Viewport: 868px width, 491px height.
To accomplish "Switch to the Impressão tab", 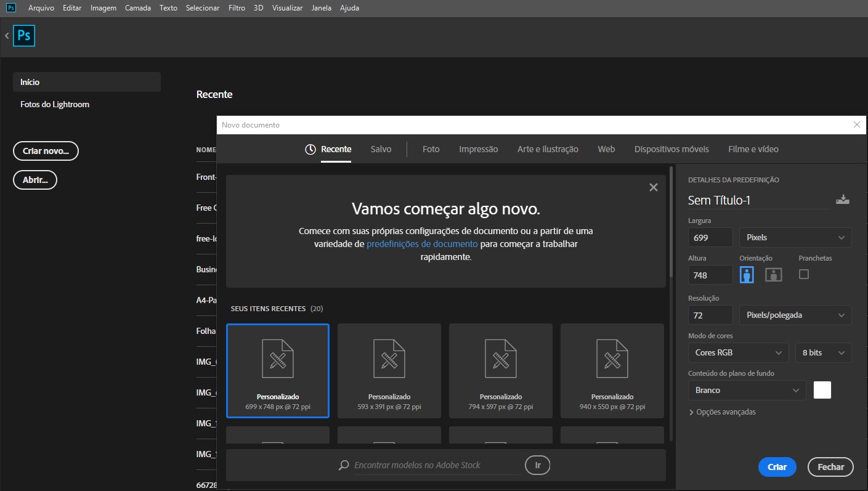I will coord(479,149).
